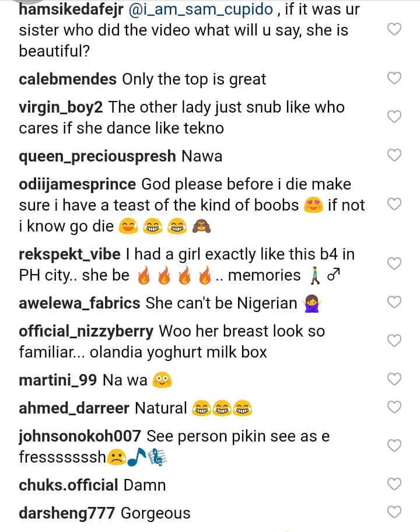Screen dimensions: 420x532
Task: Like chuks.official's Damn comment
Action: (x=395, y=484)
